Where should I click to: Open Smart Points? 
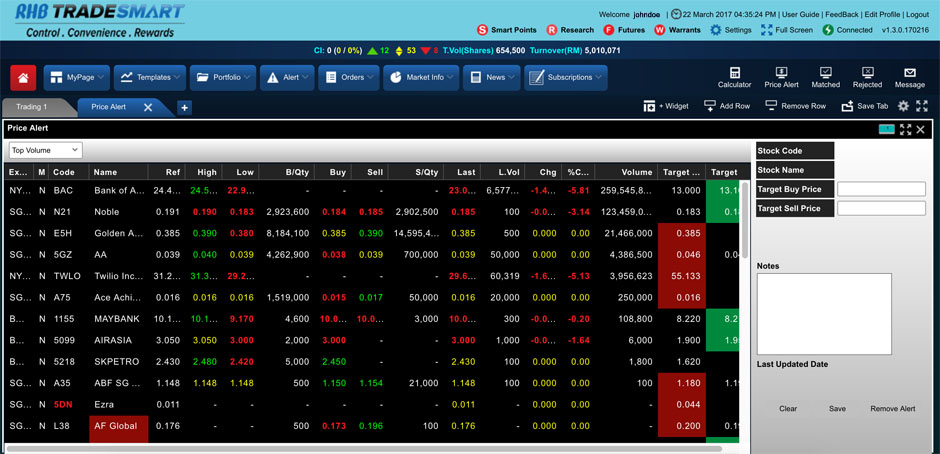(507, 30)
